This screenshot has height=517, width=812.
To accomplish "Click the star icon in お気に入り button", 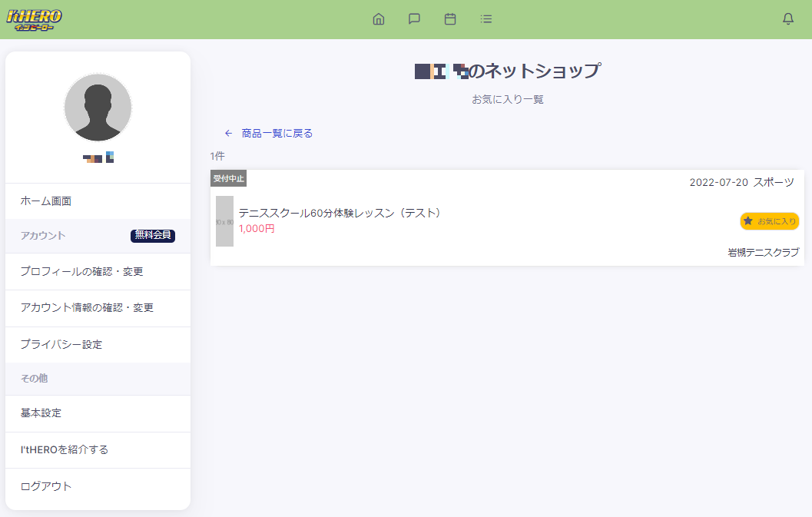I will (747, 220).
